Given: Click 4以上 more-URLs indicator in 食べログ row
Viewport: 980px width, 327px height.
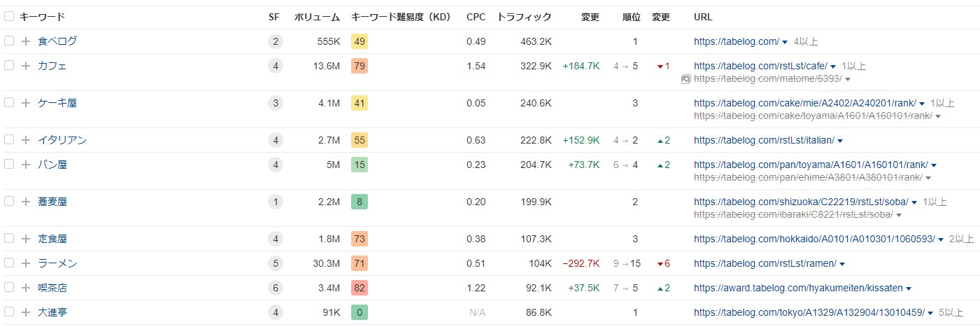Looking at the screenshot, I should 807,41.
